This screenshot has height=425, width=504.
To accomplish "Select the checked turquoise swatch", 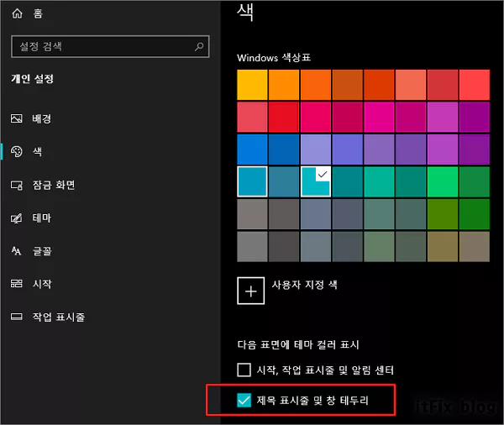I will click(x=316, y=181).
